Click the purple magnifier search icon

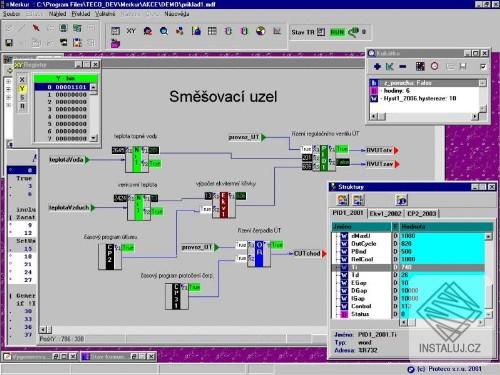click(x=148, y=31)
